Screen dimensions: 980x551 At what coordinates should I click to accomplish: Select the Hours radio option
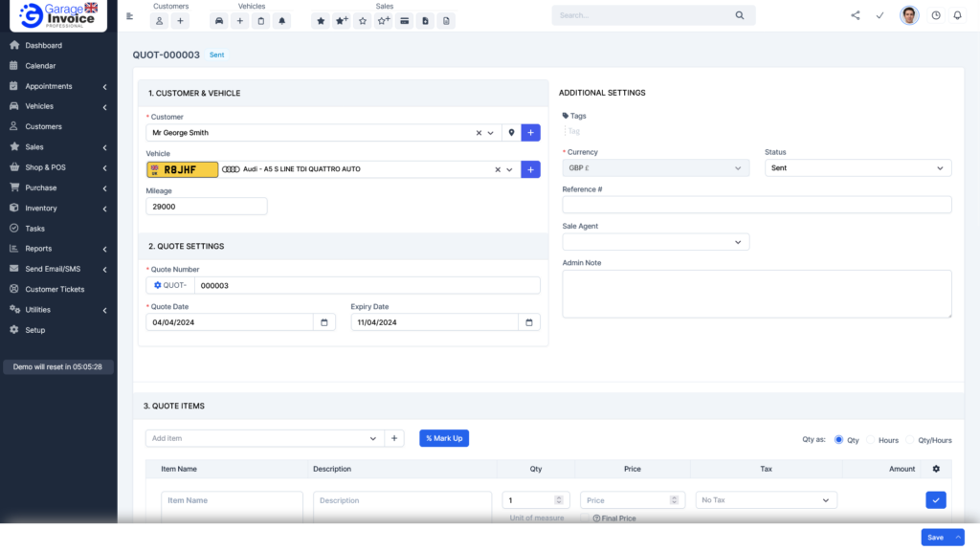pos(870,439)
